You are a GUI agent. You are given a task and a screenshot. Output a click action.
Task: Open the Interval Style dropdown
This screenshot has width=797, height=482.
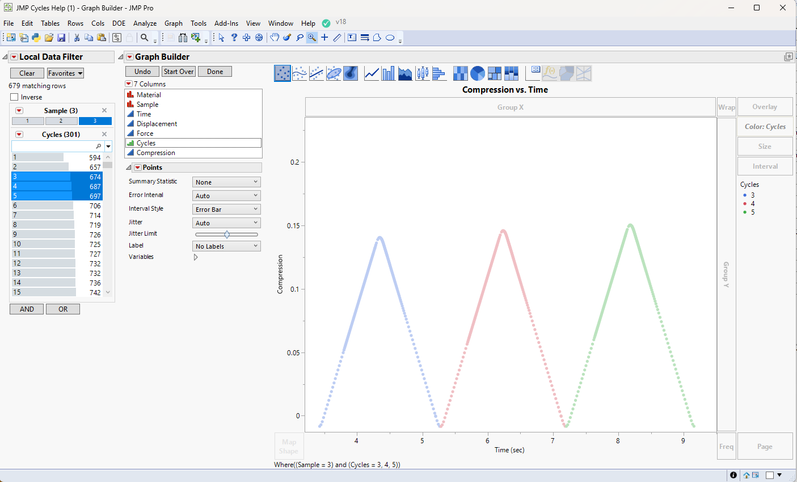[x=226, y=209]
